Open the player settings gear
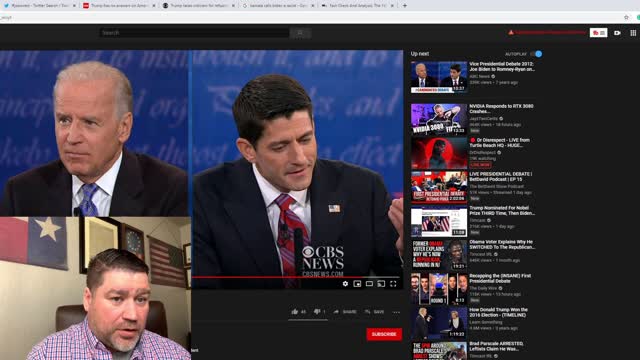The height and width of the screenshot is (360, 640). pyautogui.click(x=345, y=284)
